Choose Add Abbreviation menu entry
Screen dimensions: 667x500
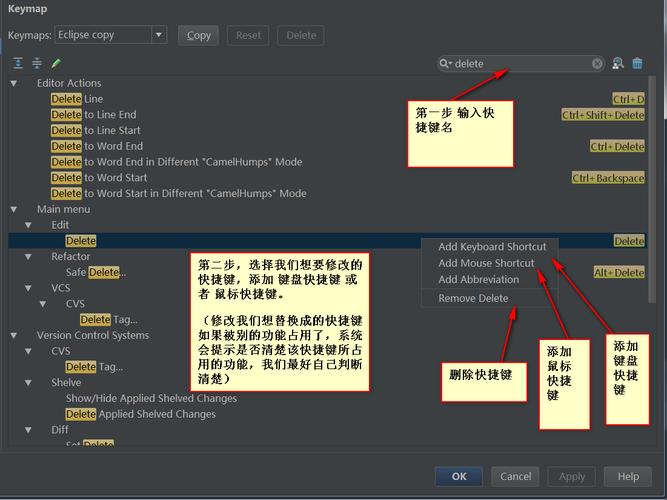pos(479,280)
